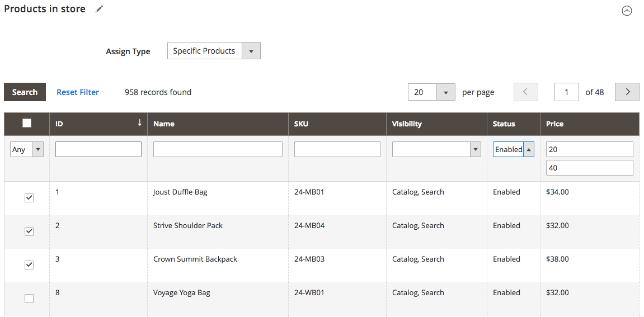Click the price maximum field containing 40

589,168
